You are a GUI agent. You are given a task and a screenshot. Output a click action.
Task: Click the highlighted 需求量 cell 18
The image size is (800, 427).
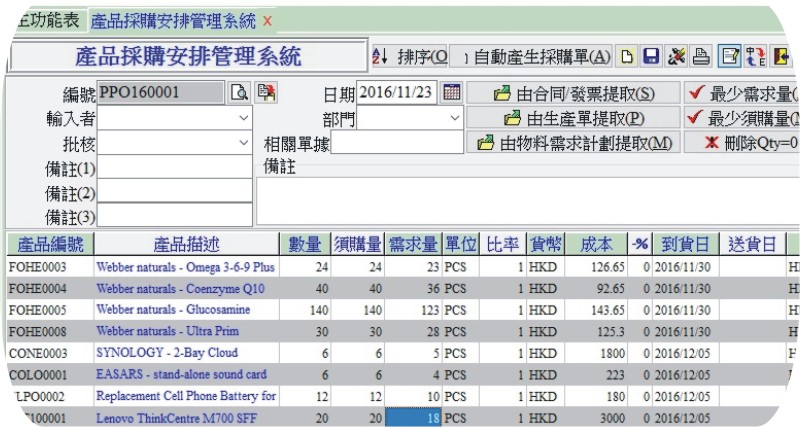(413, 418)
